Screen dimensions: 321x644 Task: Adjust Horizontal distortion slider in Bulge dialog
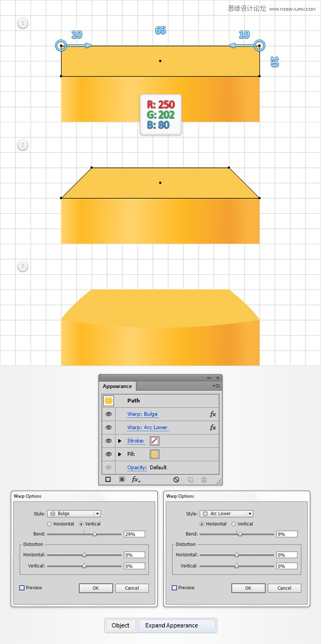(84, 555)
